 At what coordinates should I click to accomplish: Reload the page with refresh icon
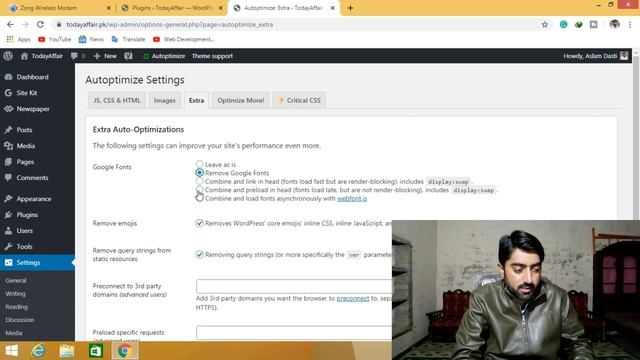(x=40, y=24)
